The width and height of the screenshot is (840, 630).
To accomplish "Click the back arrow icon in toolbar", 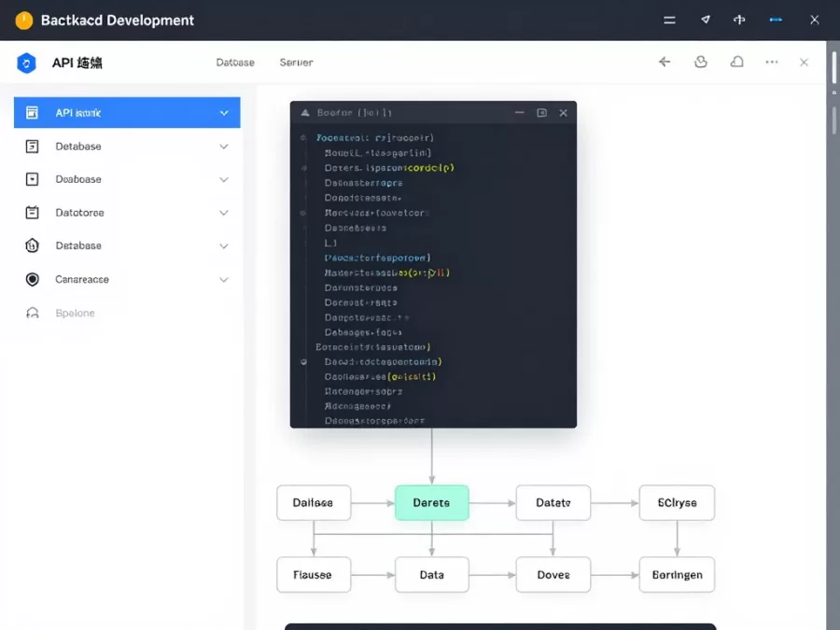I will [x=665, y=63].
